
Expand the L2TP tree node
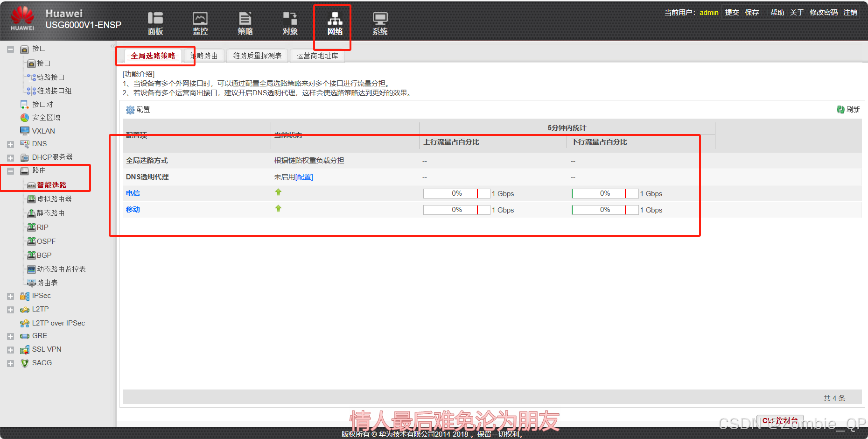(x=10, y=310)
